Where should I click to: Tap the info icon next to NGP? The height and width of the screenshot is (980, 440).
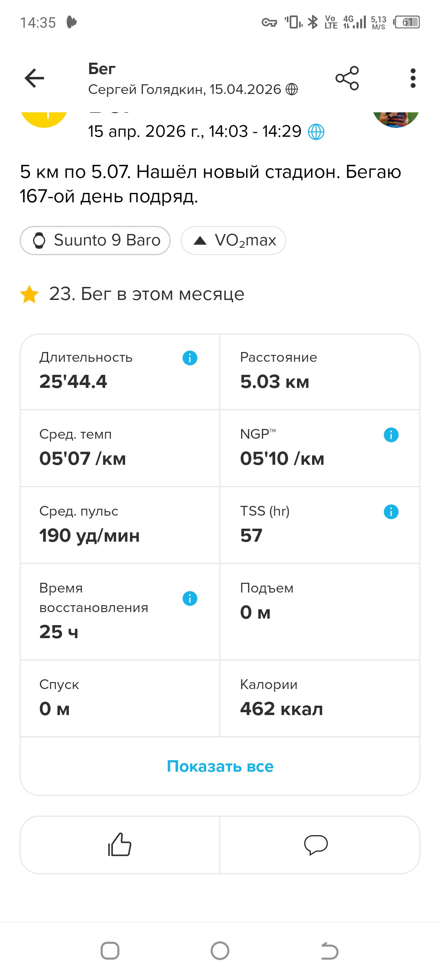pos(391,435)
